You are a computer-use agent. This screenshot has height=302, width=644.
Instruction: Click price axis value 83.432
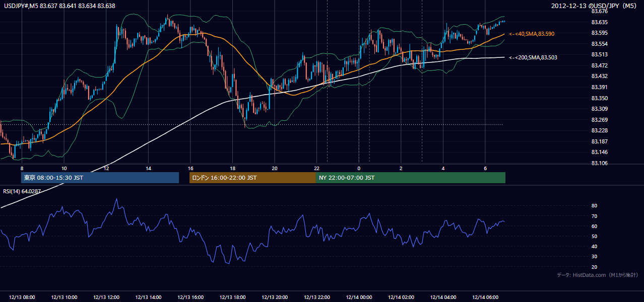click(599, 76)
